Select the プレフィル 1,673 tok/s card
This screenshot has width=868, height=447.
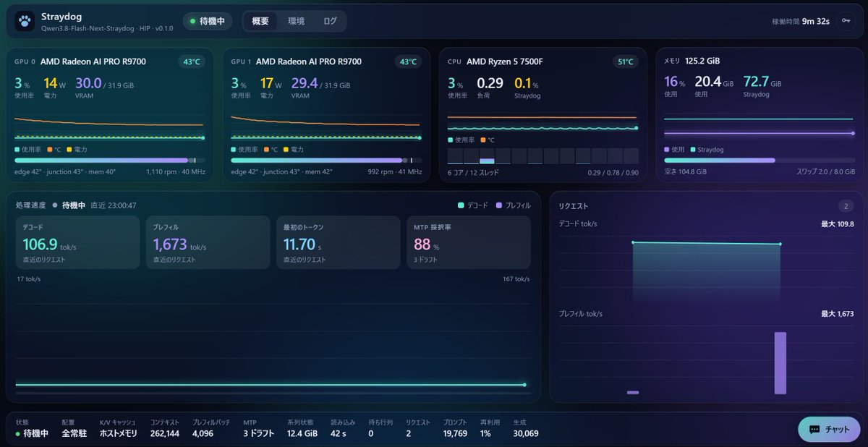[208, 242]
